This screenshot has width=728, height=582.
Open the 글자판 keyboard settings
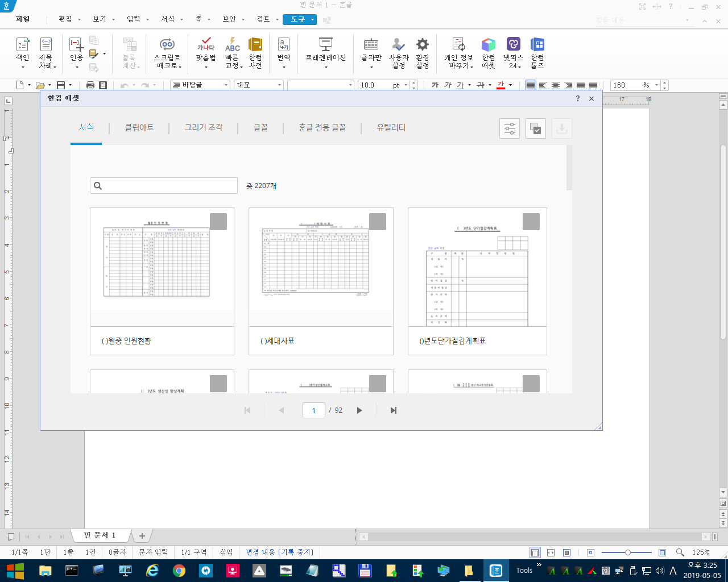pos(371,53)
